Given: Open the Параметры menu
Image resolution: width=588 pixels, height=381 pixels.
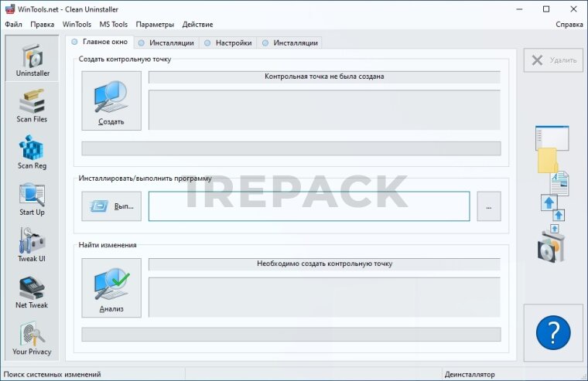Looking at the screenshot, I should pyautogui.click(x=155, y=24).
